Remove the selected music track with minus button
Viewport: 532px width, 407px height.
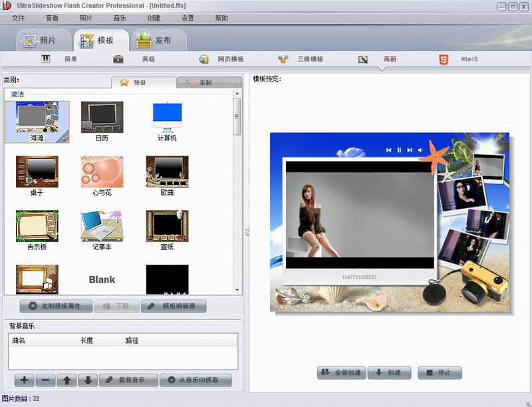click(45, 380)
